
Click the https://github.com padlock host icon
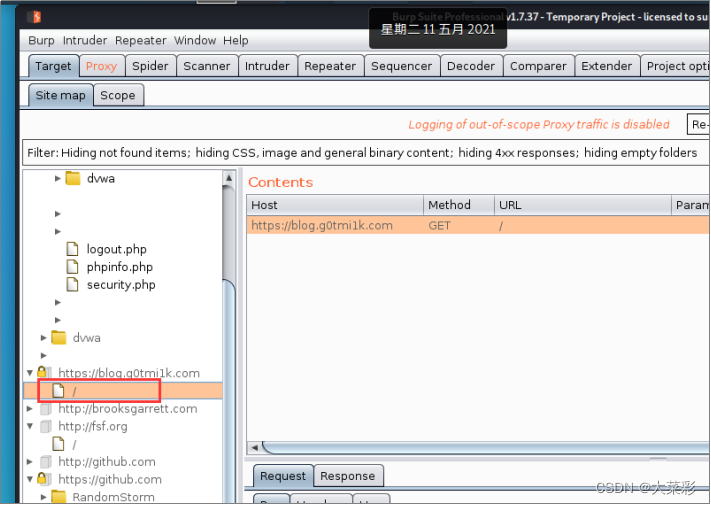(44, 479)
